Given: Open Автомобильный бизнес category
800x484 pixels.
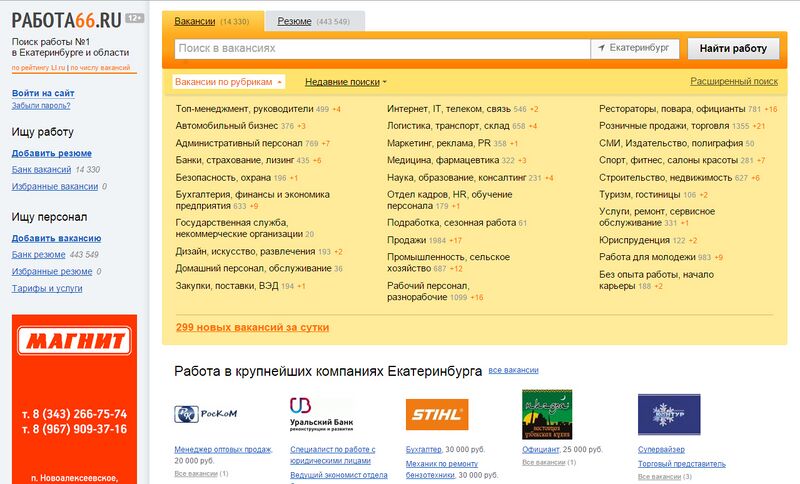Looking at the screenshot, I should 227,125.
